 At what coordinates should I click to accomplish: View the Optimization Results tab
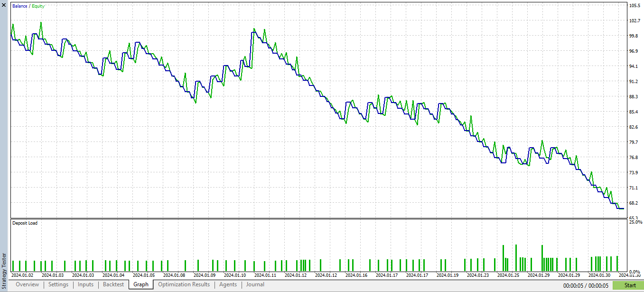click(184, 284)
